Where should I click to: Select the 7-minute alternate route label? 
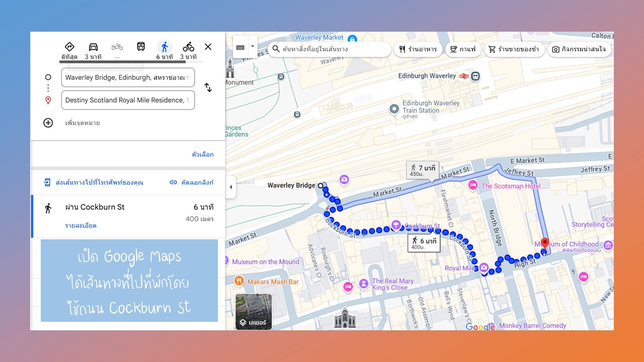pos(423,170)
